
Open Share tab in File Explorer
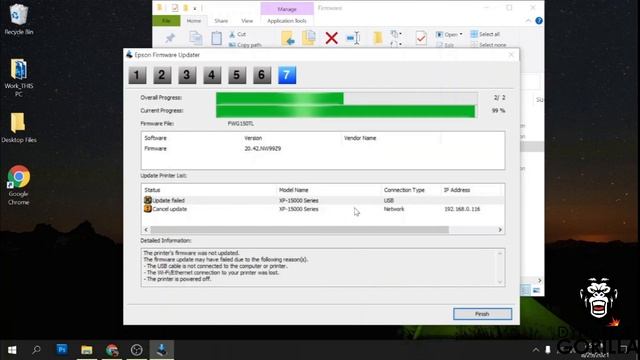[221, 20]
